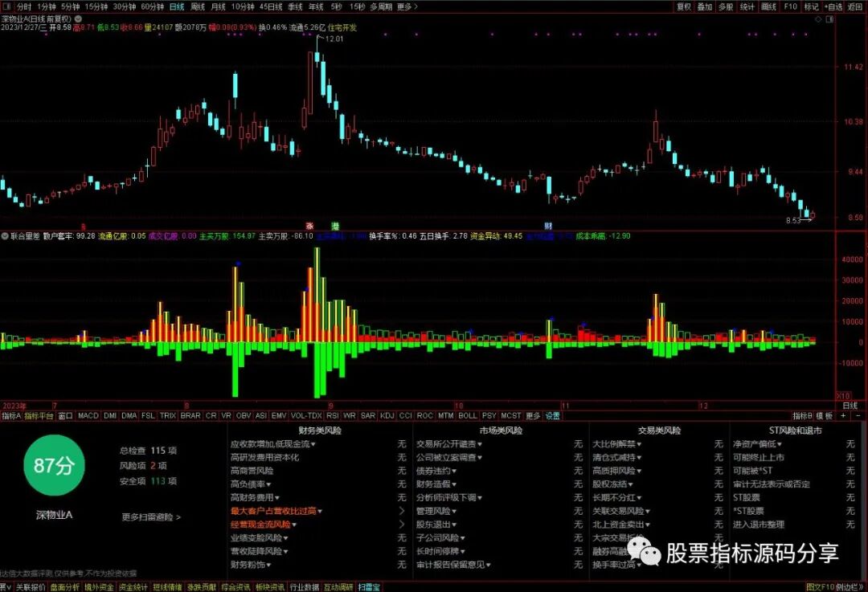Open the 行业数据 bottom tab
Viewport: 868px width, 592px height.
point(305,587)
